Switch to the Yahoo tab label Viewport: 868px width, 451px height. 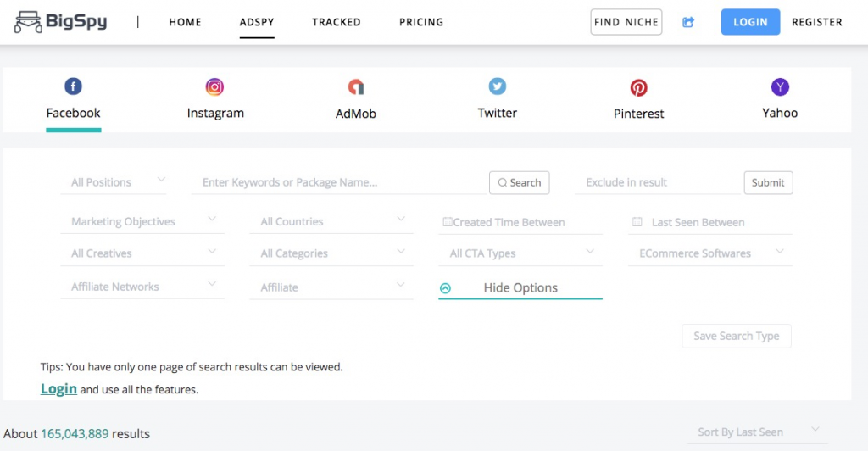pos(780,113)
